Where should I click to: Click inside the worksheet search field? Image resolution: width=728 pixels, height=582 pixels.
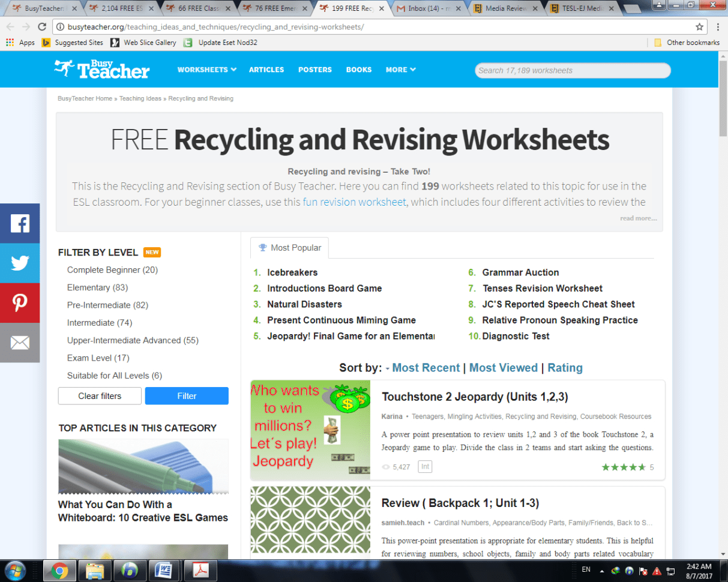pos(572,70)
